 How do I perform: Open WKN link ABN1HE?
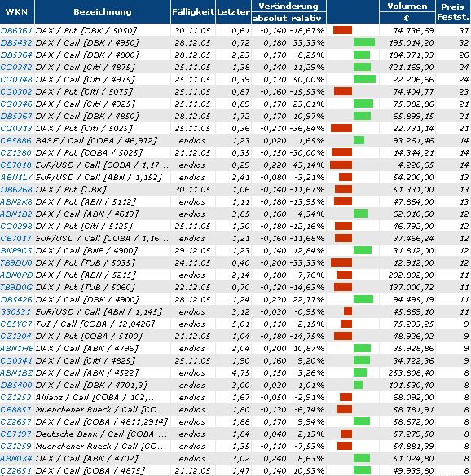point(16,349)
